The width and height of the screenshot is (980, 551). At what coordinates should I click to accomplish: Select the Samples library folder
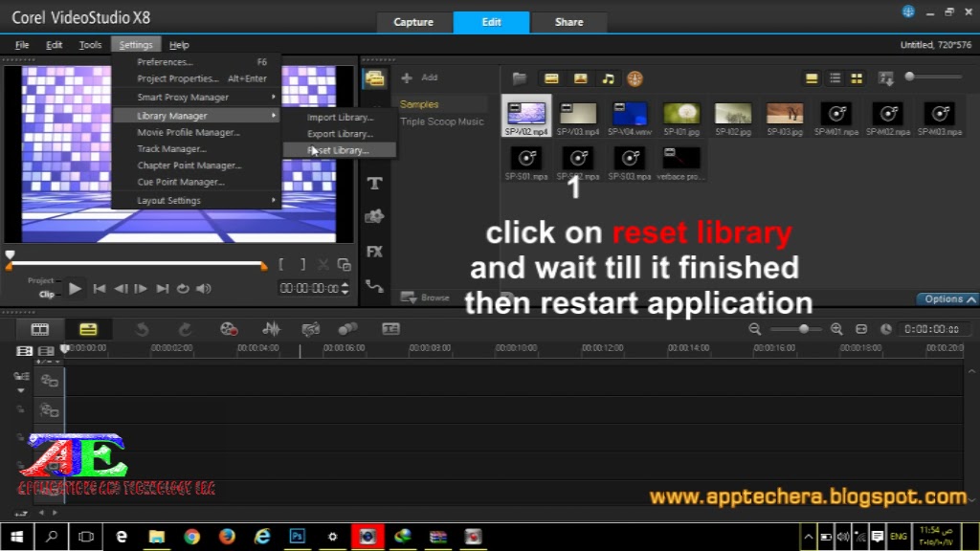[419, 104]
